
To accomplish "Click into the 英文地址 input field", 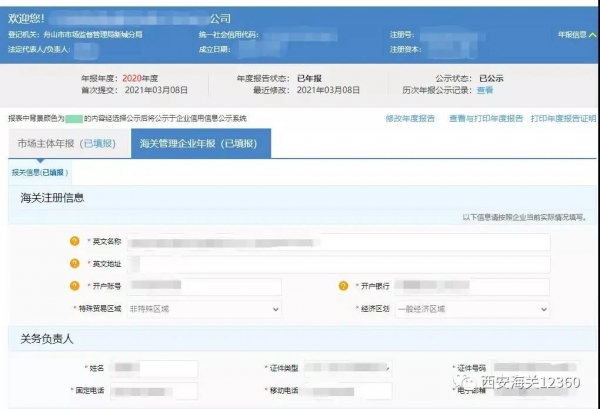I will click(x=340, y=264).
